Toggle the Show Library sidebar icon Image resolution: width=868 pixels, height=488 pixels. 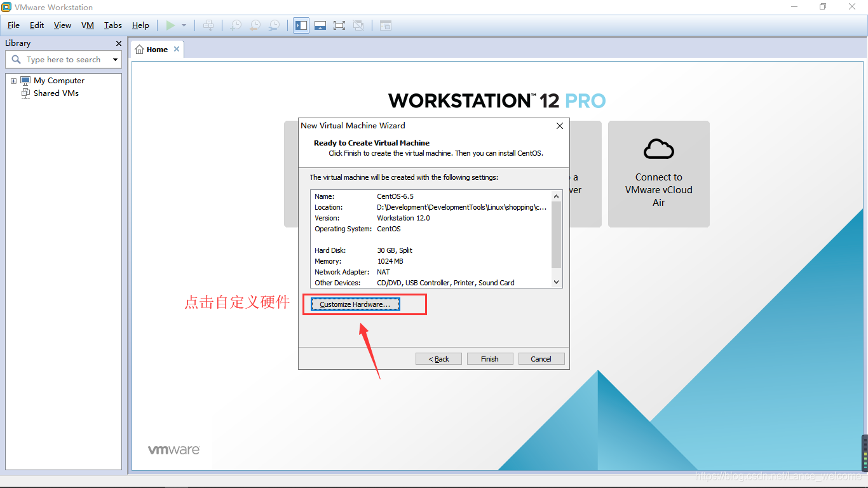301,25
